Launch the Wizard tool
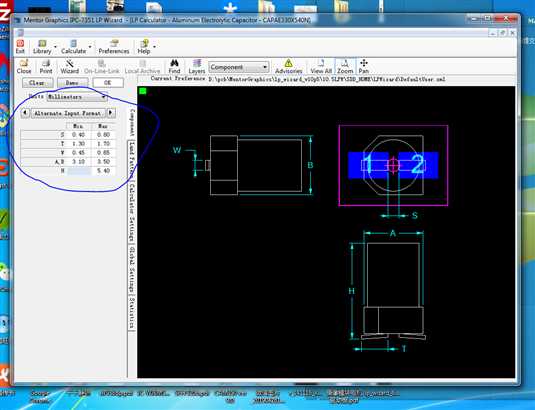 tap(70, 67)
